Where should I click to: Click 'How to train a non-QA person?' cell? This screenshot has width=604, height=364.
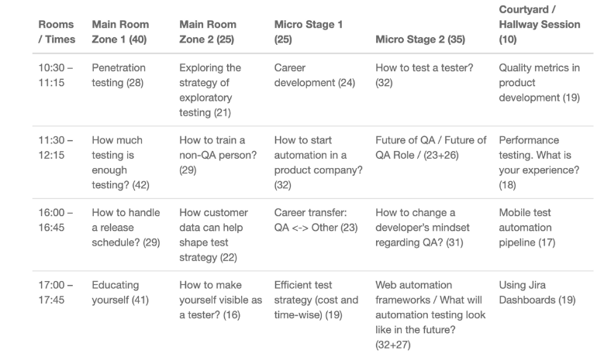[x=218, y=155]
